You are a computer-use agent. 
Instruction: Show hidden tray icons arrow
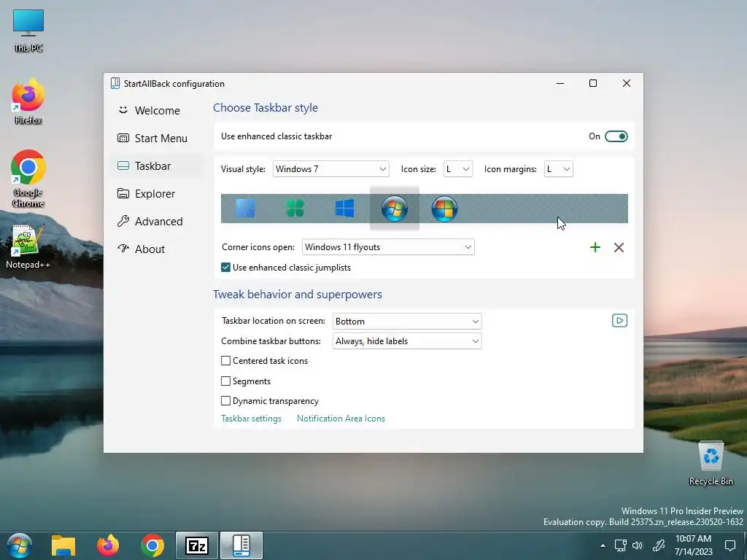[x=603, y=545]
